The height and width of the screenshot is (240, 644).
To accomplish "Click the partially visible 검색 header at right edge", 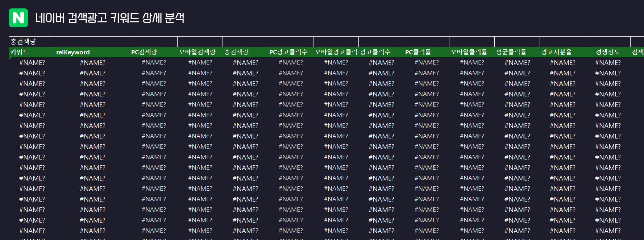I will point(637,52).
